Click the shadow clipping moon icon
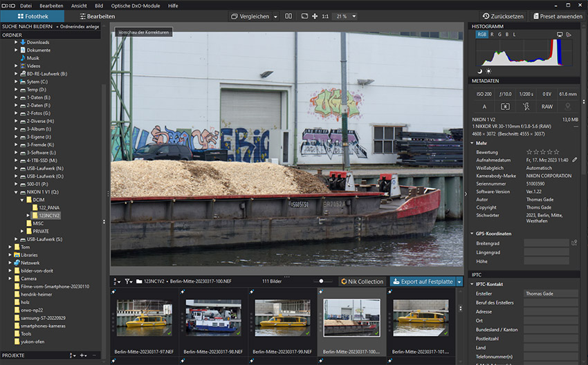 (x=479, y=71)
